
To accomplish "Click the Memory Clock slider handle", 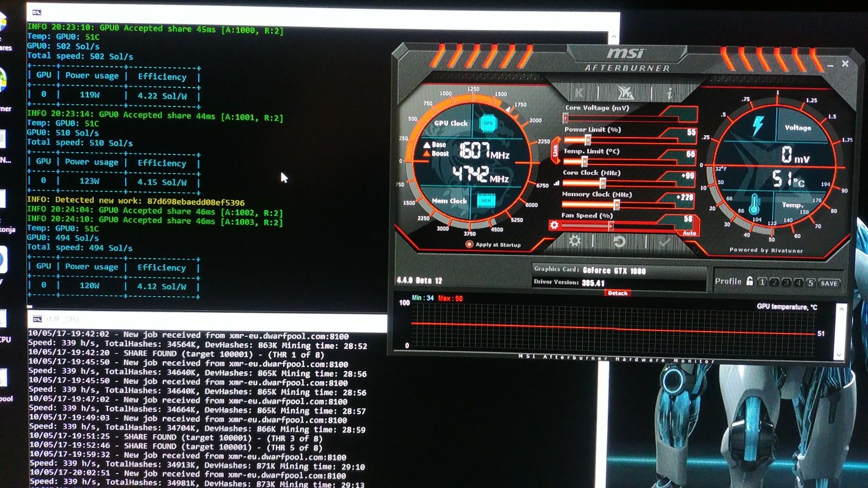I will 617,204.
